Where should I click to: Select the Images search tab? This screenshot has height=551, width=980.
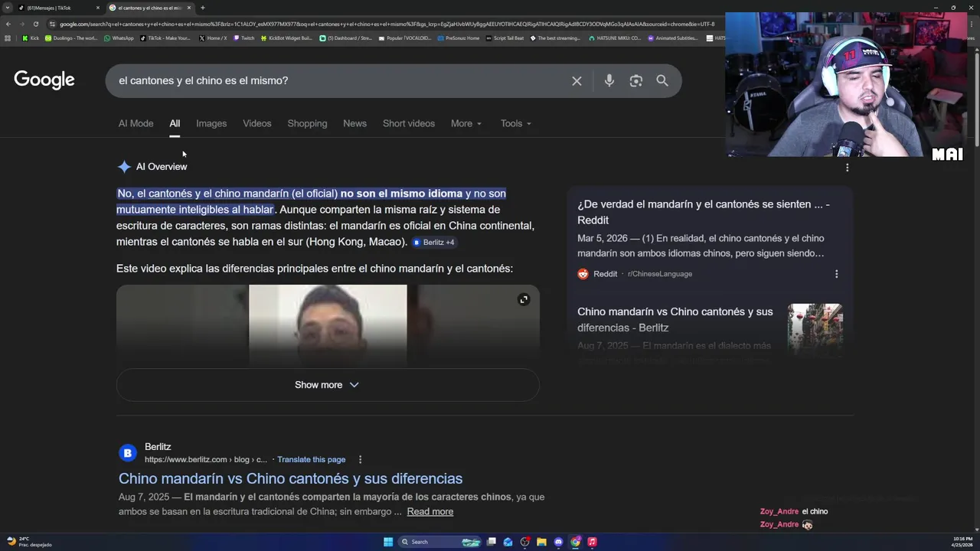(211, 123)
